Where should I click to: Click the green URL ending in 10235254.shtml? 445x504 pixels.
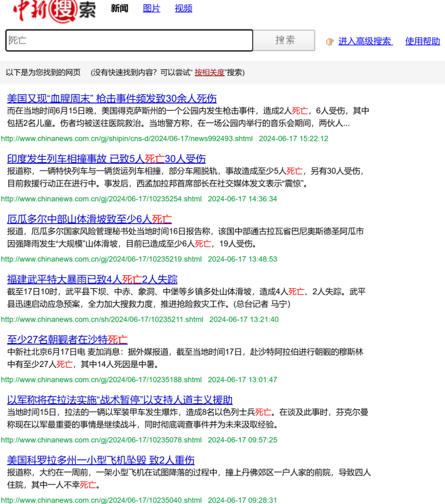(101, 199)
